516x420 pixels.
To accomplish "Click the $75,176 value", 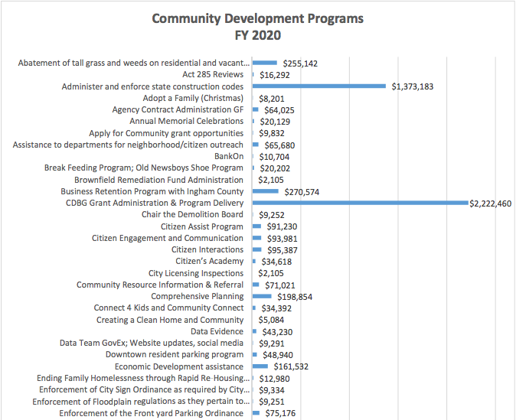I will [x=280, y=413].
